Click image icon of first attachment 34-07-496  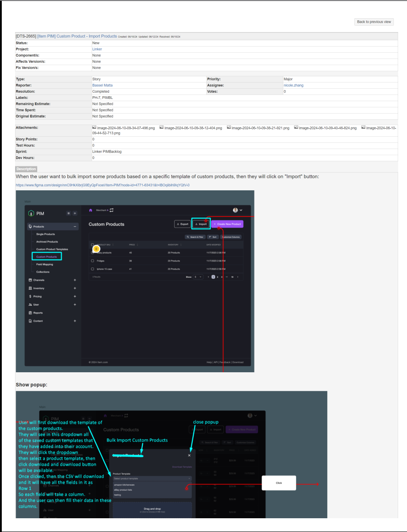[94, 128]
